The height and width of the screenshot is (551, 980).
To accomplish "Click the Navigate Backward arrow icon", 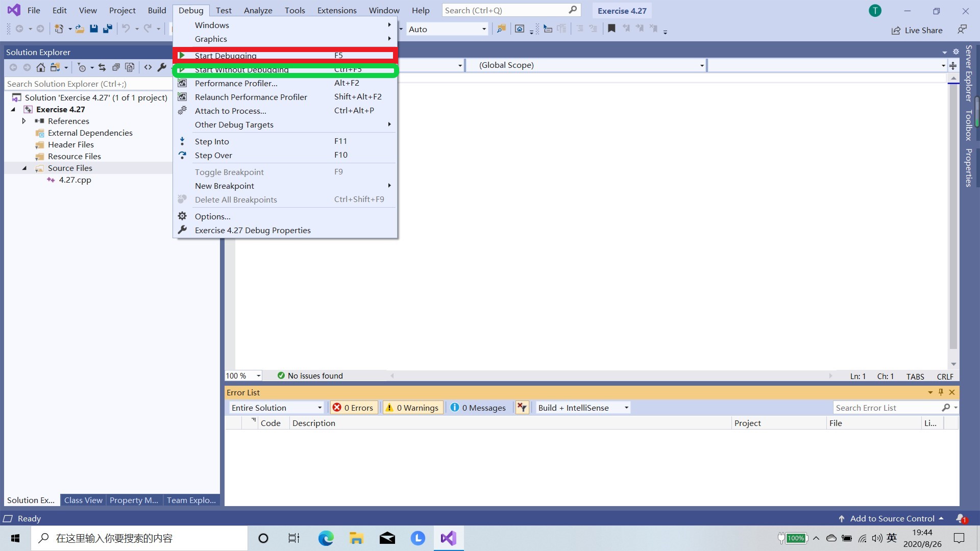I will point(19,29).
